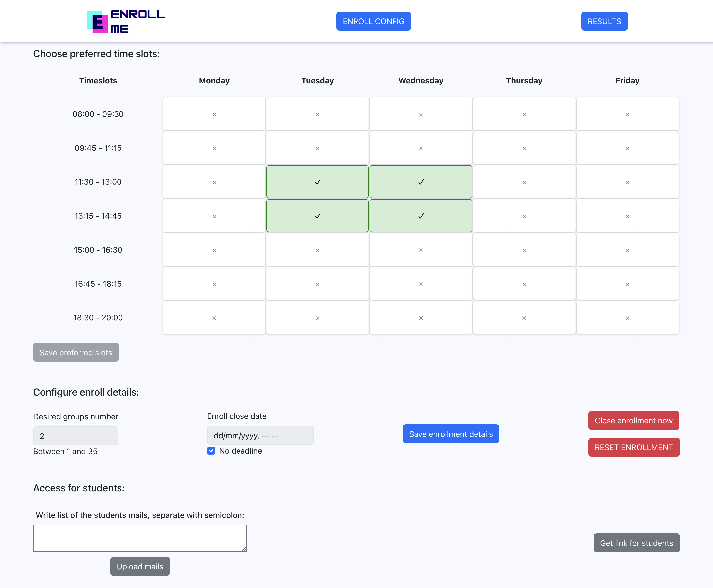Select the Monday 08:00 - 09:30 slot
Screen dimensions: 713x588
pyautogui.click(x=214, y=114)
